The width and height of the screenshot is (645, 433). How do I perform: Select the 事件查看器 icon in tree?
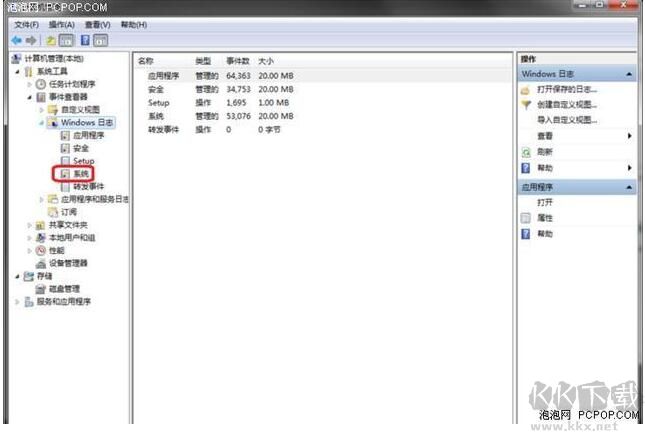tap(41, 97)
